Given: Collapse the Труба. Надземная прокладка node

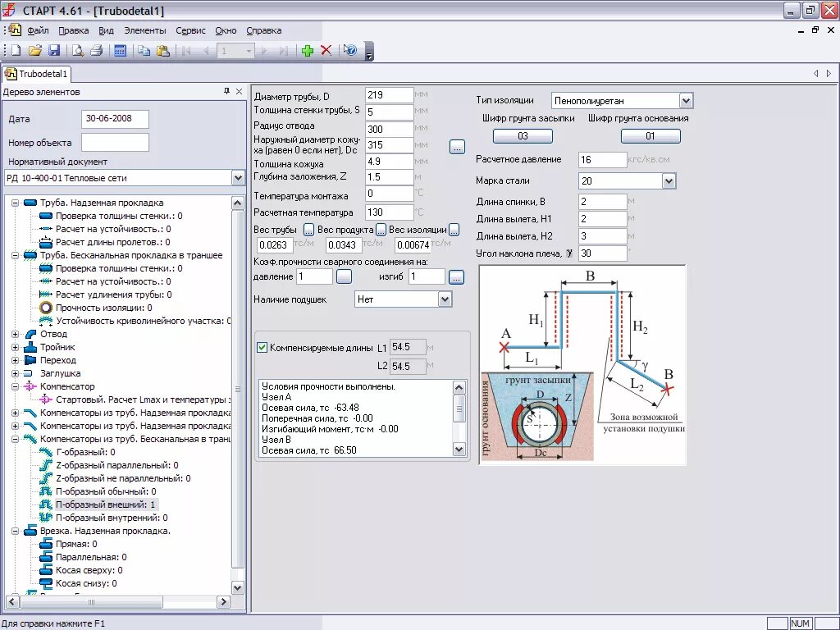Looking at the screenshot, I should point(15,203).
